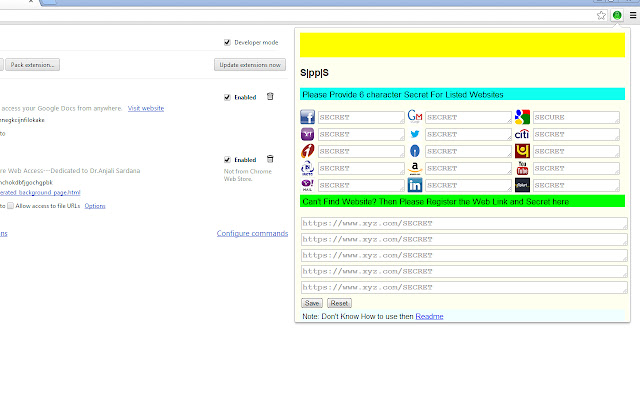The image size is (640, 400).
Task: Focus the secret field next to purple Y! icon
Action: point(361,134)
